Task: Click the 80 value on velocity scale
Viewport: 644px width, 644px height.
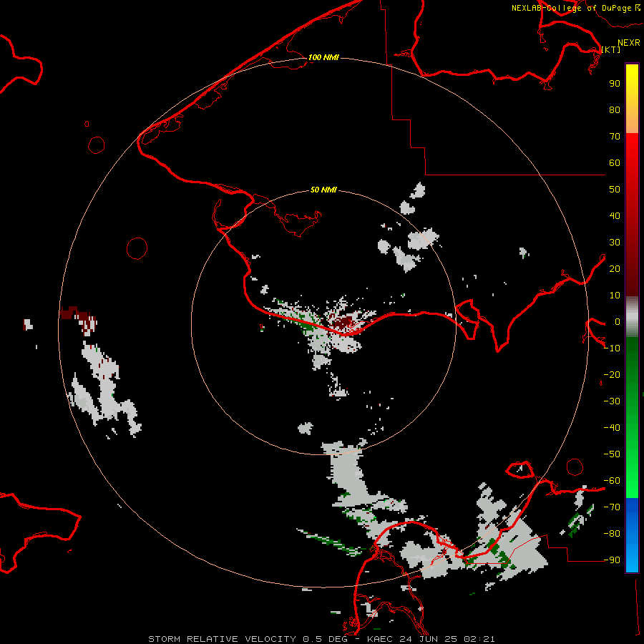Action: coord(615,110)
